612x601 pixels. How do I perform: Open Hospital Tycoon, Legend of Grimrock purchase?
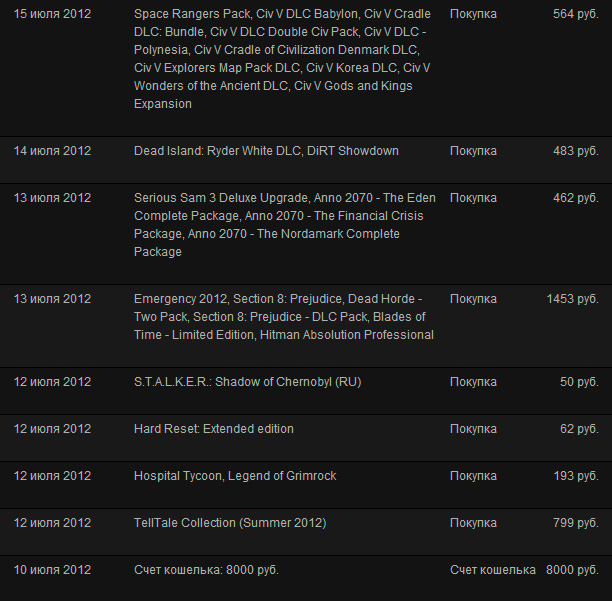click(x=233, y=476)
